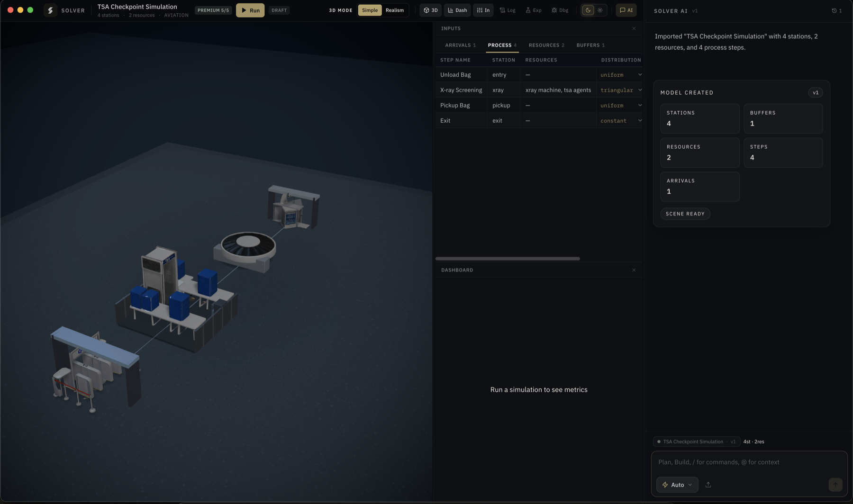
Task: Select light theme sun icon
Action: click(600, 10)
